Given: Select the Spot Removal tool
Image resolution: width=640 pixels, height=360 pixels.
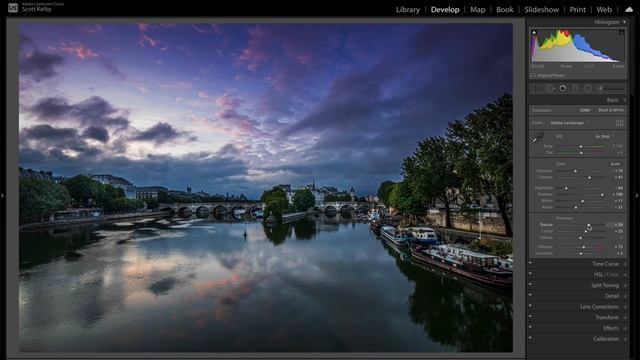Looking at the screenshot, I should coord(549,89).
